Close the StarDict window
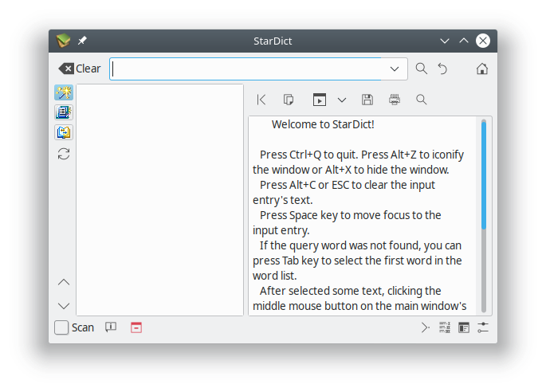546x392 pixels. tap(482, 41)
